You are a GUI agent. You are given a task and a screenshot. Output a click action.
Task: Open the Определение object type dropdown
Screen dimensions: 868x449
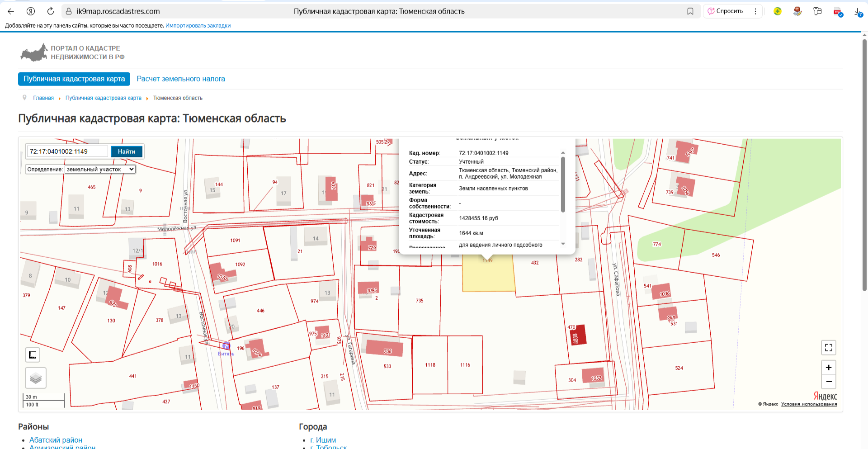click(x=100, y=169)
